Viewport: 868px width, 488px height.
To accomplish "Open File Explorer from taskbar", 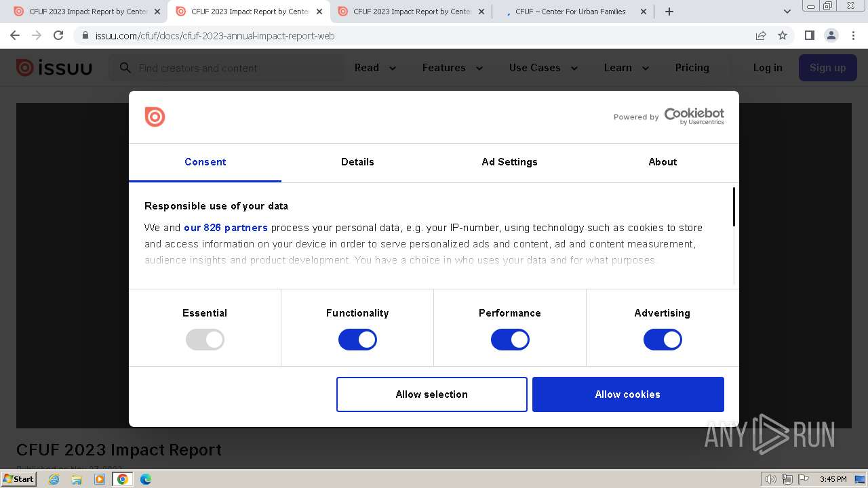I will (x=77, y=479).
